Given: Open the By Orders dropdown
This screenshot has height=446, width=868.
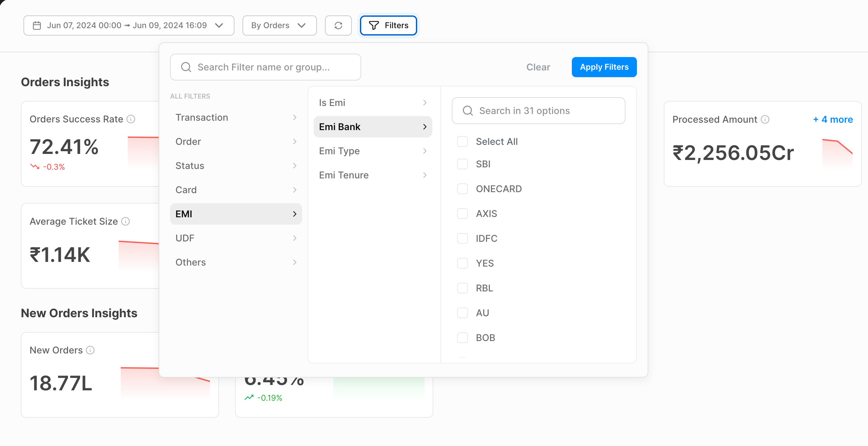Looking at the screenshot, I should tap(279, 25).
